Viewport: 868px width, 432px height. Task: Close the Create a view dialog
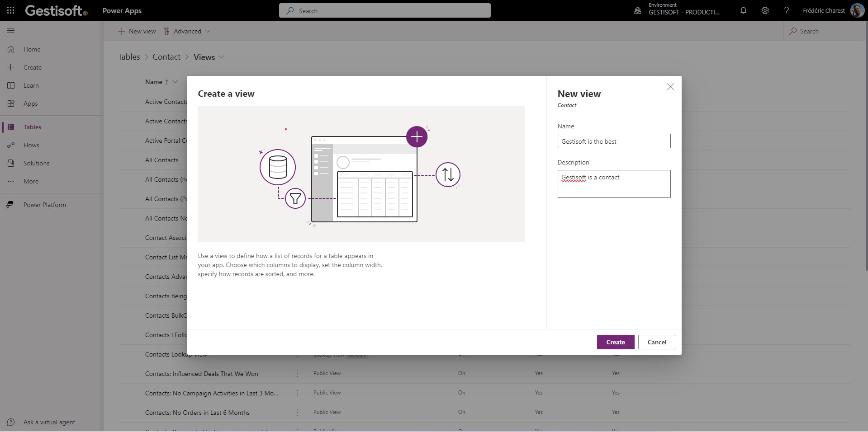670,87
